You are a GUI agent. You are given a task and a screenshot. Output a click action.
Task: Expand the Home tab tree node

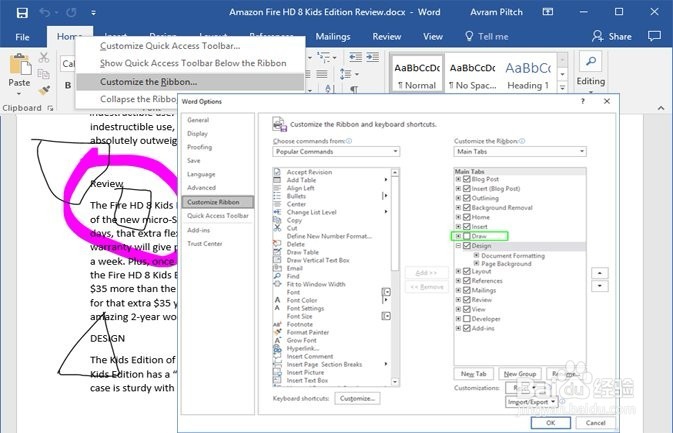point(458,217)
